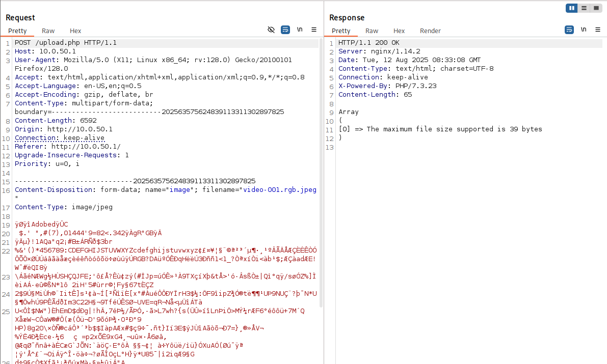Open the Request Pretty tab

click(17, 31)
